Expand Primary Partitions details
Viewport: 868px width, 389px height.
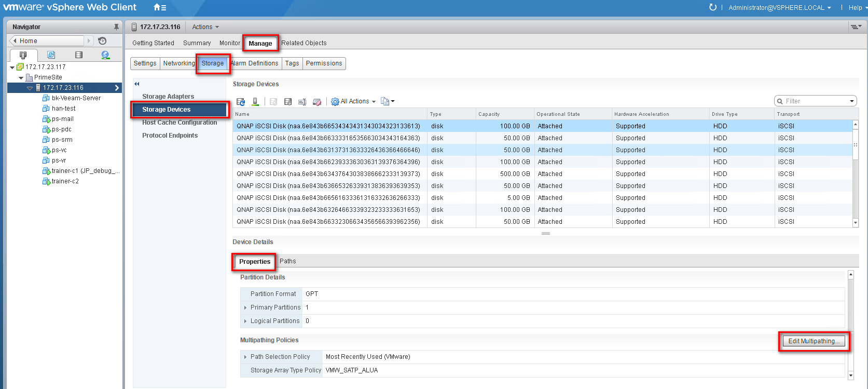pos(245,308)
